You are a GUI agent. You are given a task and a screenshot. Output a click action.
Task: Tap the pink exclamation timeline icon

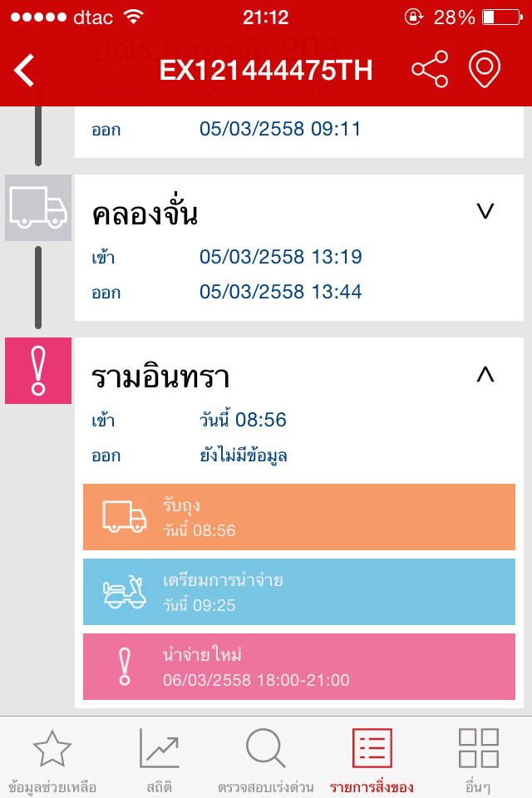click(x=38, y=371)
